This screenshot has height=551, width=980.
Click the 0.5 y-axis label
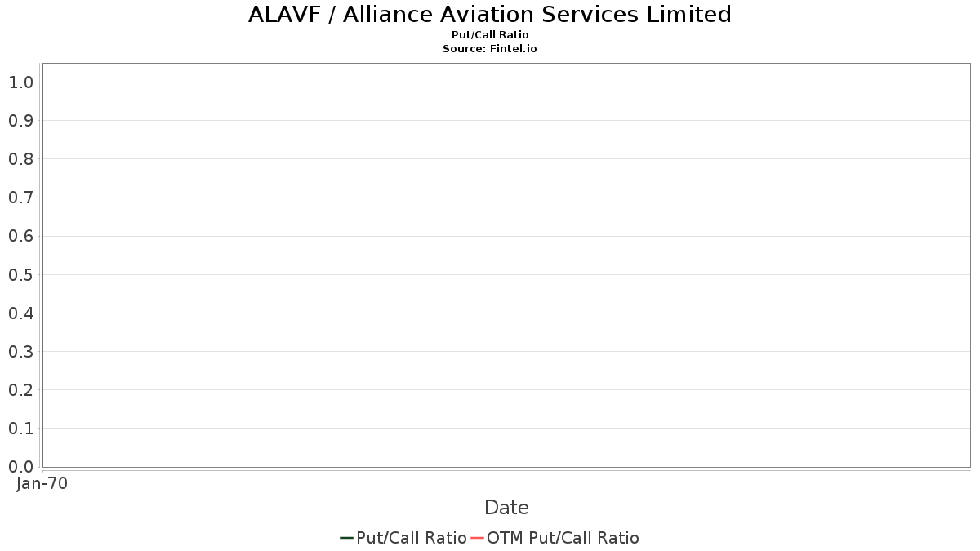tap(20, 275)
